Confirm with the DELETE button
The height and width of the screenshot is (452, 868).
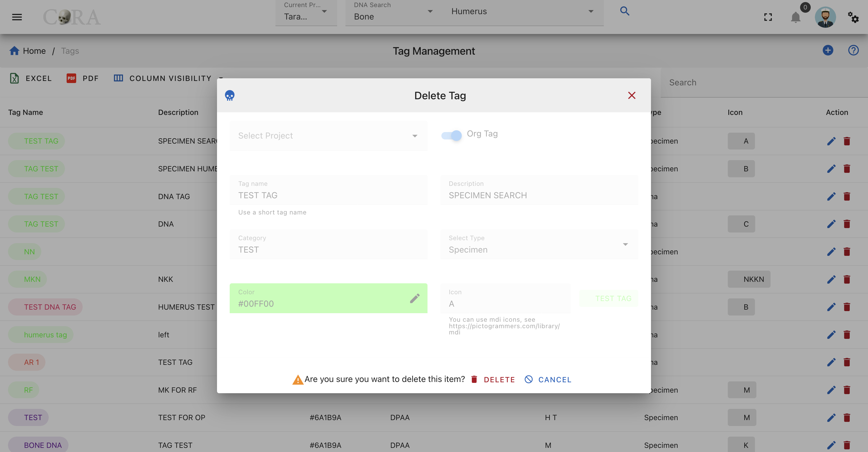[493, 380]
